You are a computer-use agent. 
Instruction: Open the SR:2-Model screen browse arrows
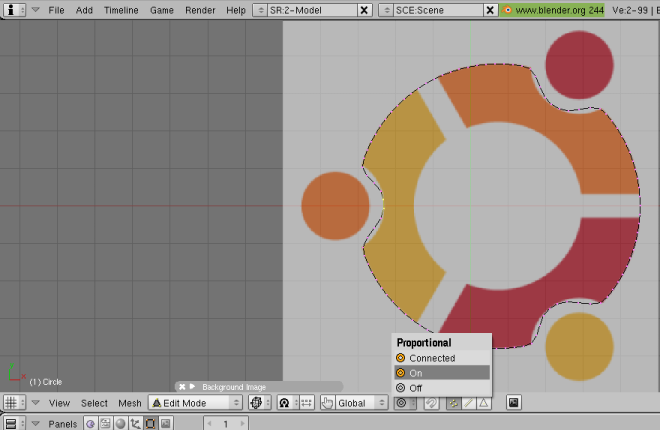[x=260, y=10]
